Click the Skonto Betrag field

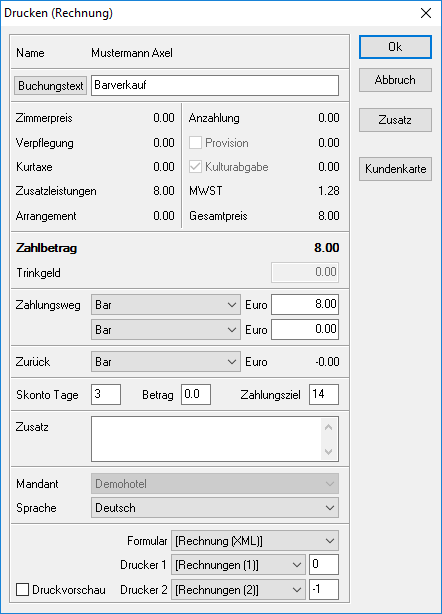pos(196,394)
